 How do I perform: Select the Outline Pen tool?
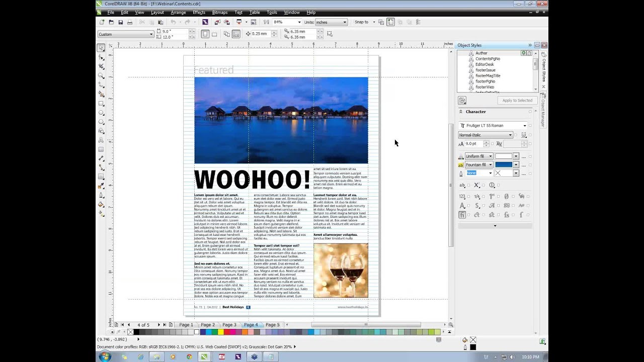click(x=101, y=195)
